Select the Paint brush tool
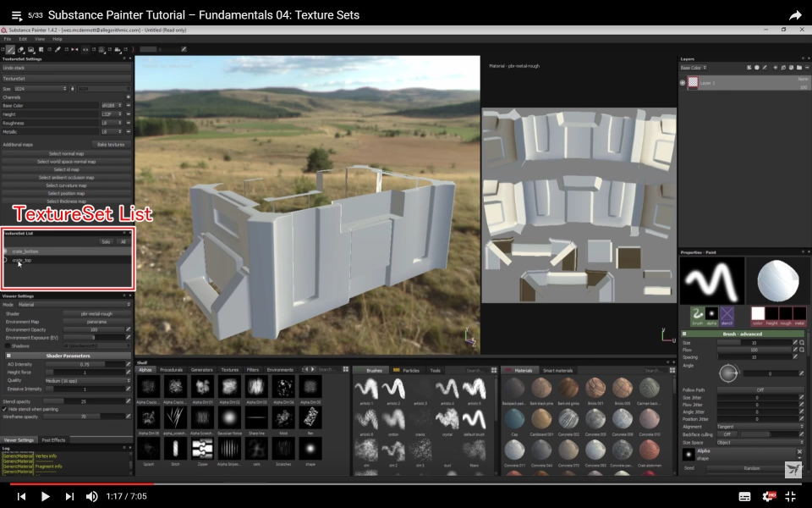Viewport: 812px width, 508px height. [10, 49]
